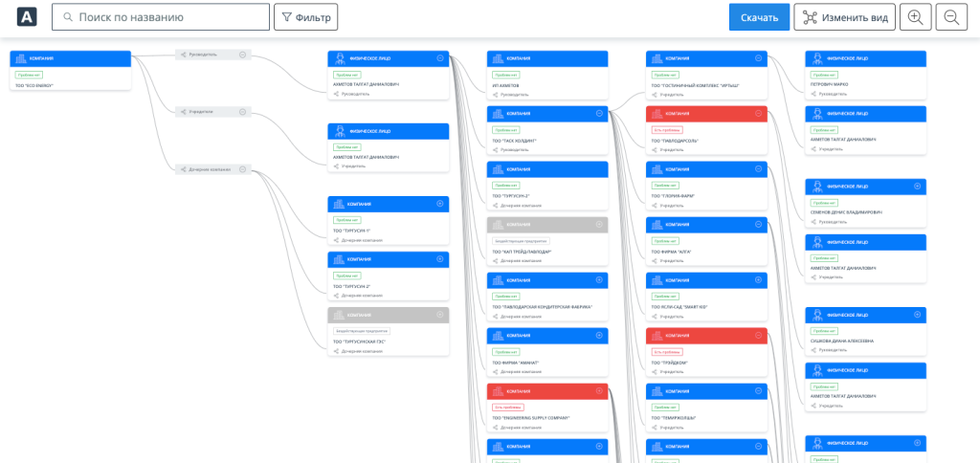The image size is (980, 463).
Task: Open the home "A" logo
Action: 27,17
